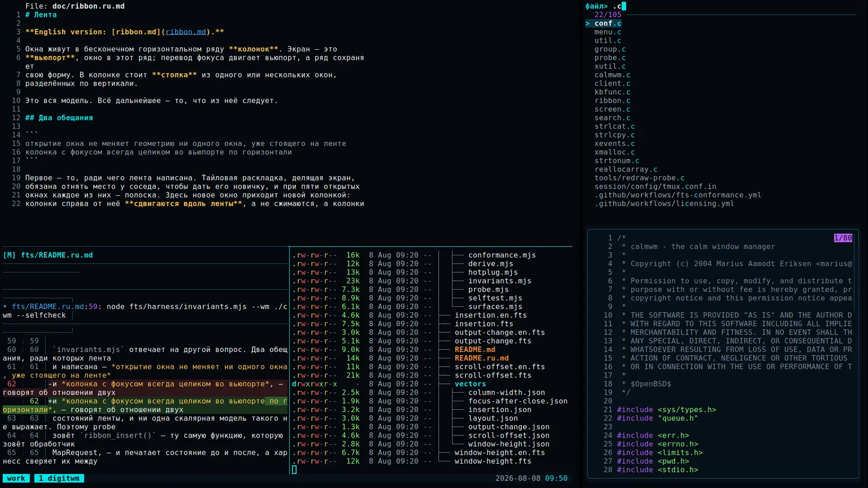Select group.c in the file list
Viewport: 868px width, 488px height.
[x=610, y=49]
